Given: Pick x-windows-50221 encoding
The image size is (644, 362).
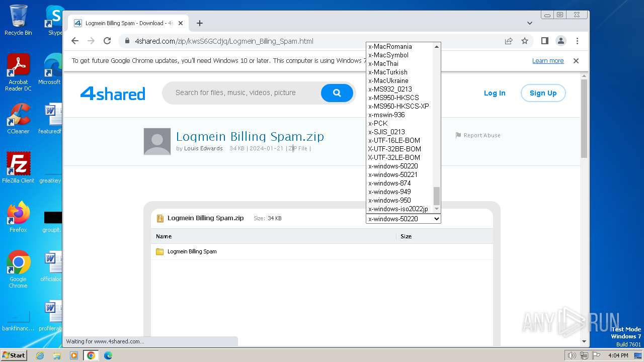Looking at the screenshot, I should (x=399, y=174).
